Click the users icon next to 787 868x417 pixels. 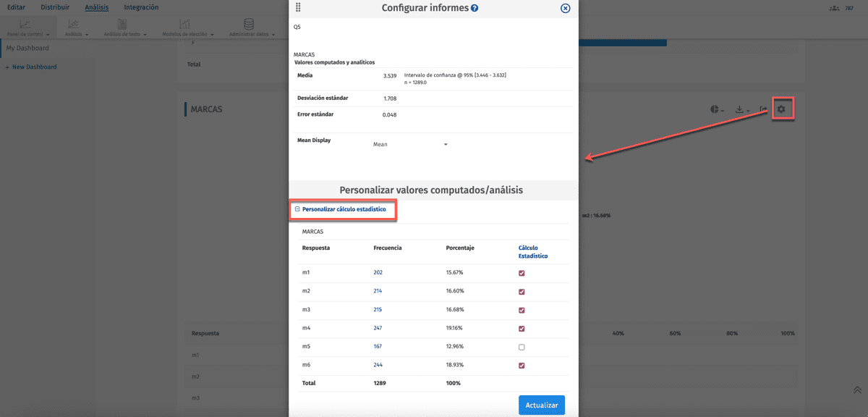pos(835,7)
